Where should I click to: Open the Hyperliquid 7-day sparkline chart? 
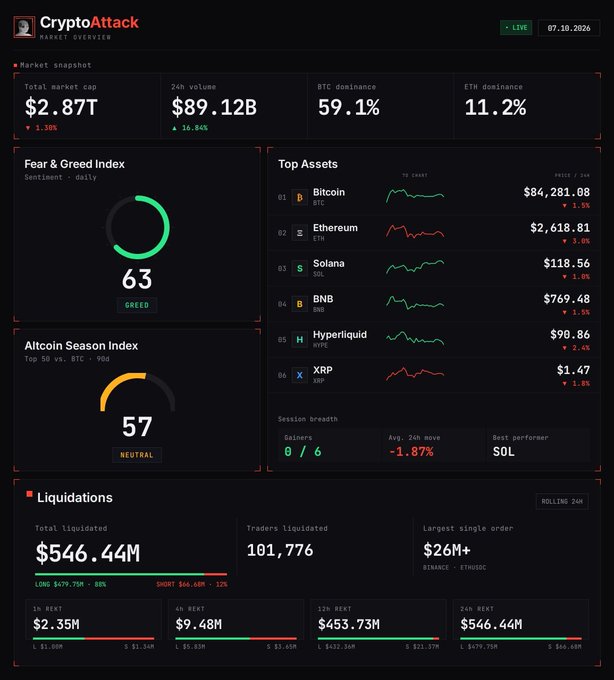click(415, 338)
